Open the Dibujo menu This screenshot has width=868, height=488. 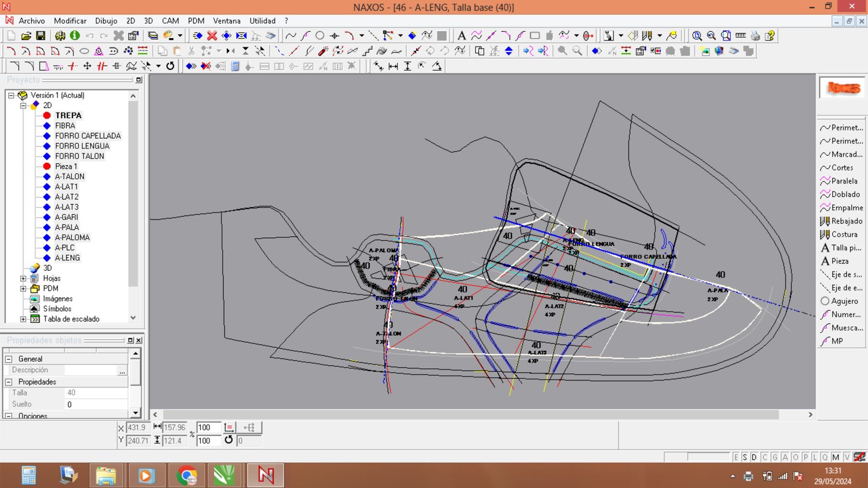coord(106,21)
